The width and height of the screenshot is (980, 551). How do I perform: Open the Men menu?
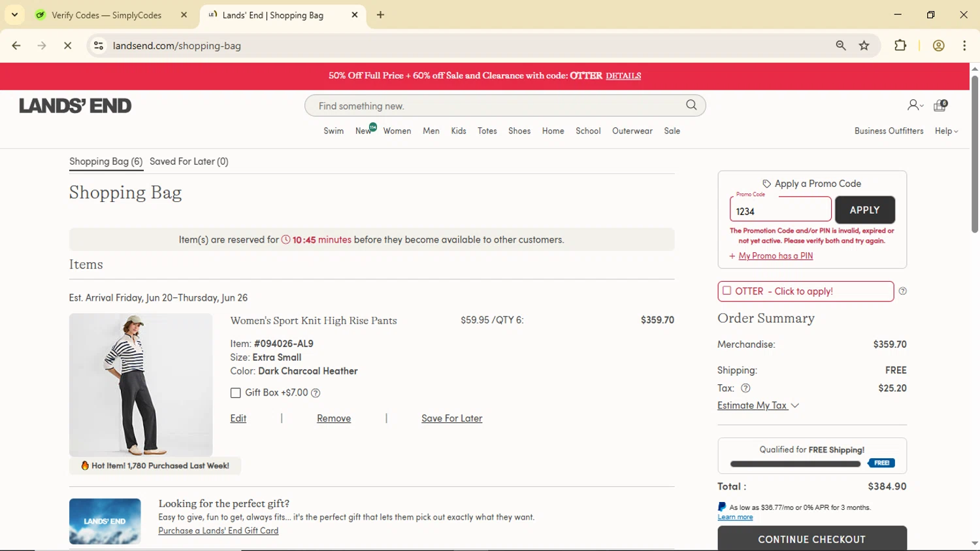point(431,131)
